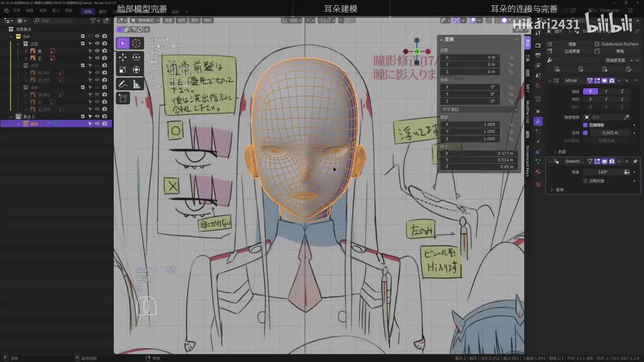Click the mirror object eyedropper icon
644x362 pixels.
626,117
